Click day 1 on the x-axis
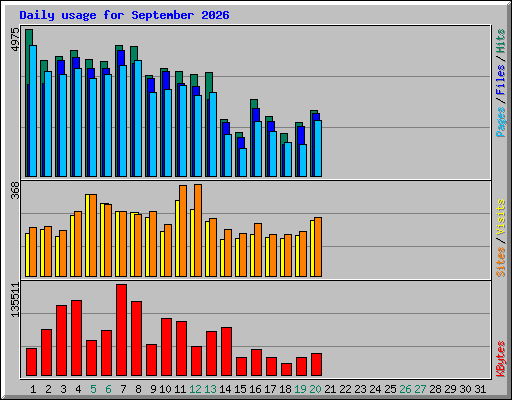This screenshot has width=512, height=400. pos(33,389)
